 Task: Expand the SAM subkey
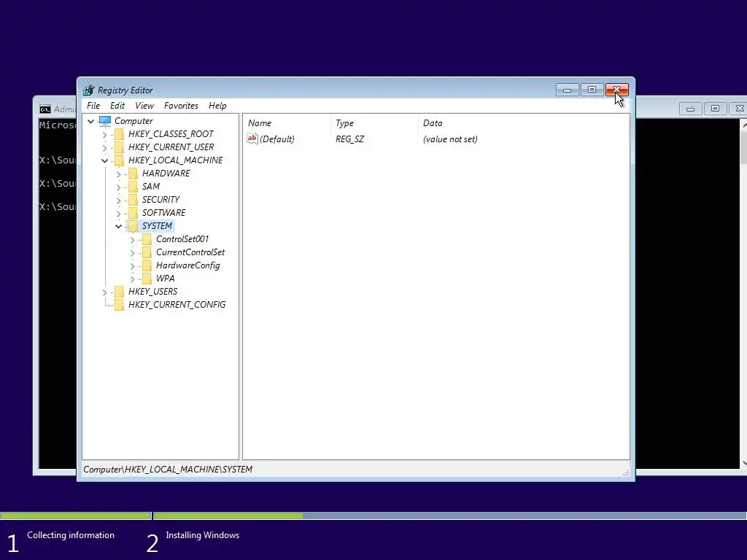118,187
